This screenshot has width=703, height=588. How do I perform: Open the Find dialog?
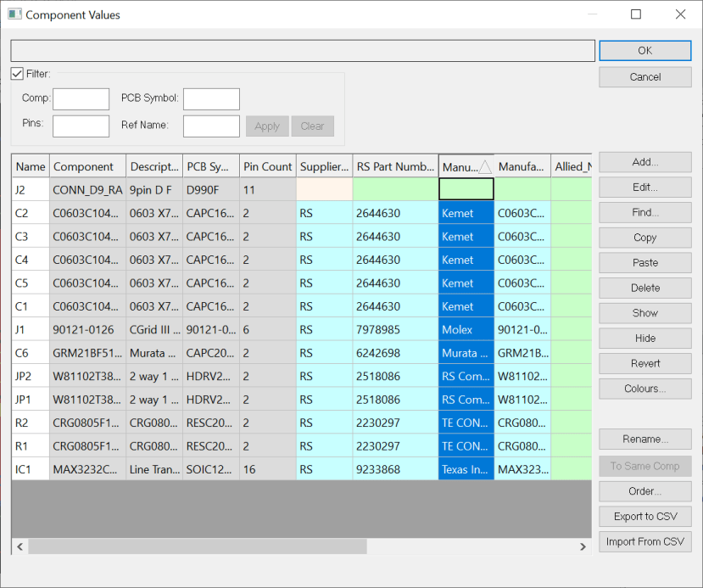click(x=644, y=212)
